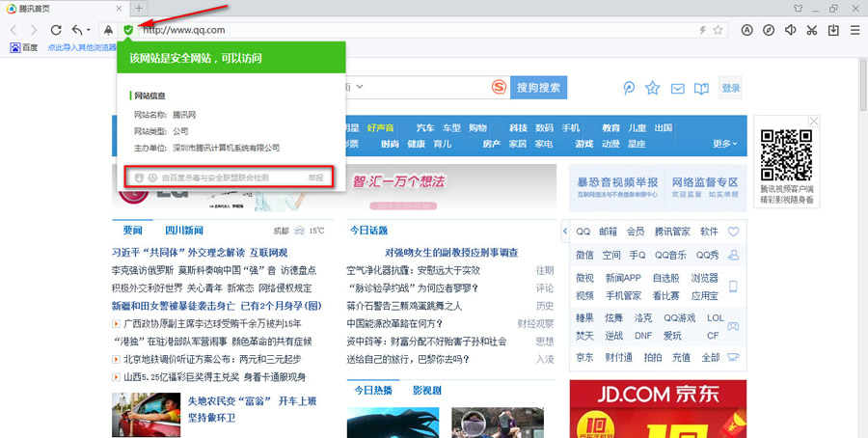Viewport: 868px width, 438px height.
Task: Click the rocket accelerate icon
Action: pos(108,30)
